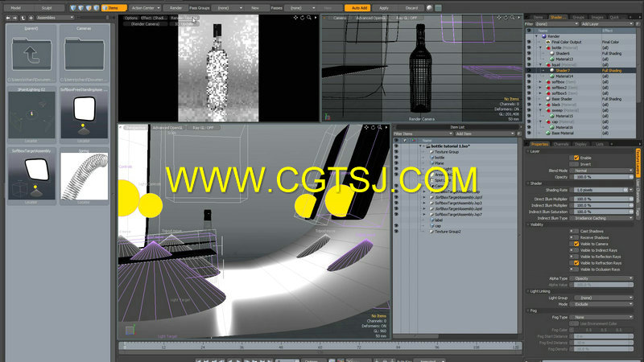The image size is (644, 362).
Task: Select the Materials selection mode icon
Action: pos(97,8)
